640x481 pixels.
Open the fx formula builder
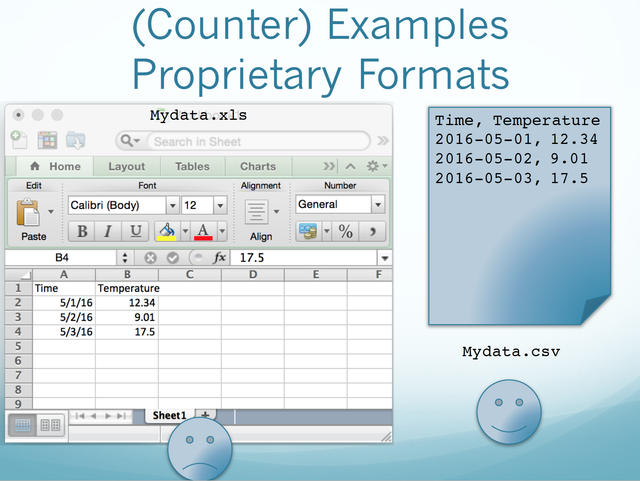219,258
